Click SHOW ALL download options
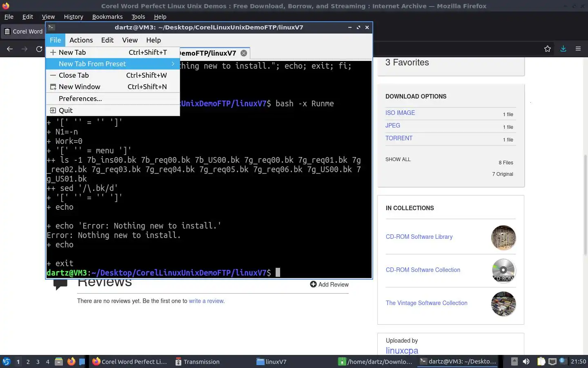Screen dimensions: 588x368 (398, 159)
